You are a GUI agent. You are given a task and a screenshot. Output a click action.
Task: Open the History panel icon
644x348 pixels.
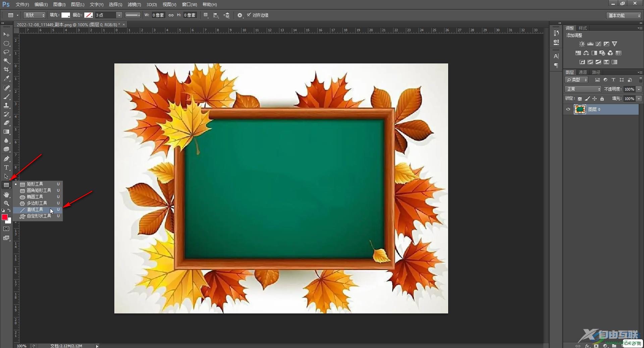pyautogui.click(x=556, y=33)
